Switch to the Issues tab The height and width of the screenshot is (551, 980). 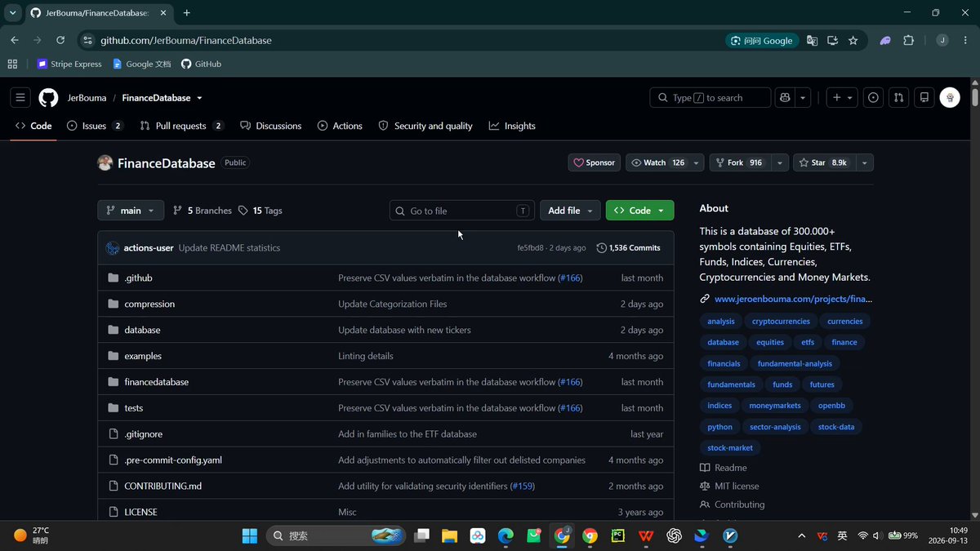[x=96, y=126]
